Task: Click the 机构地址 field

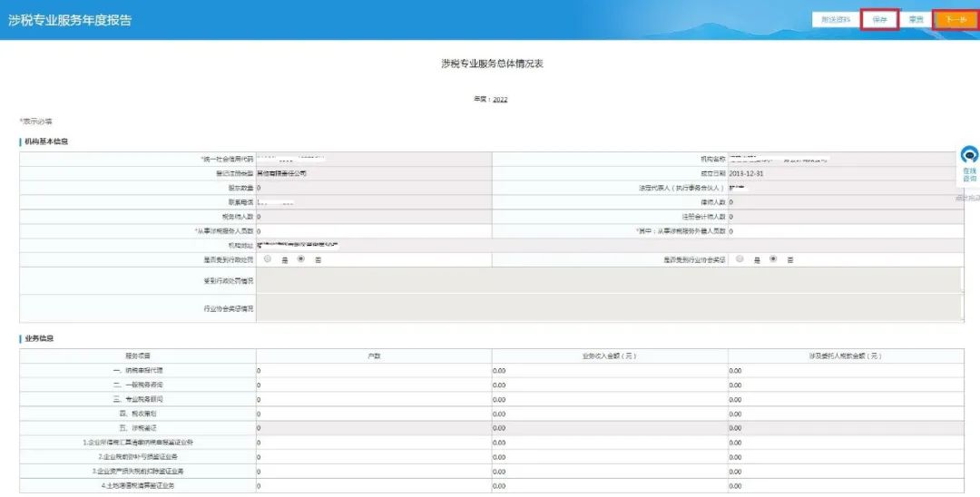Action: (x=610, y=246)
